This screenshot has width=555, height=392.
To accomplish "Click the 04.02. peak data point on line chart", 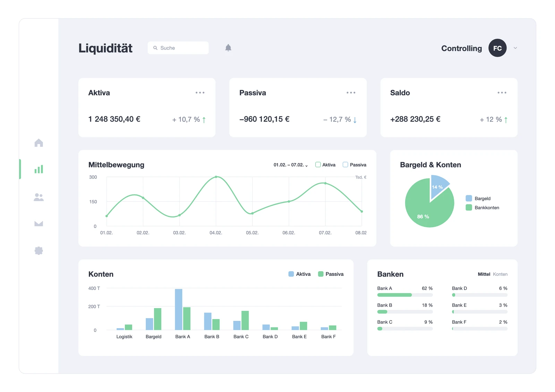I will click(x=216, y=177).
